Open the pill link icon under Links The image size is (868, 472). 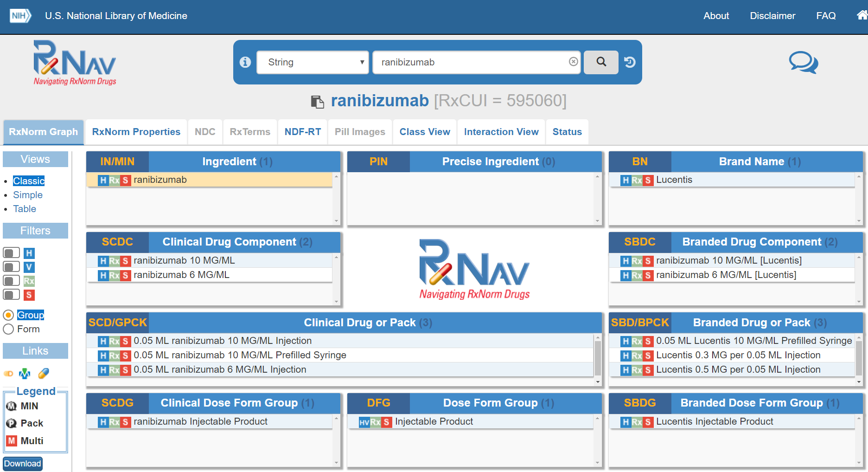(x=8, y=374)
